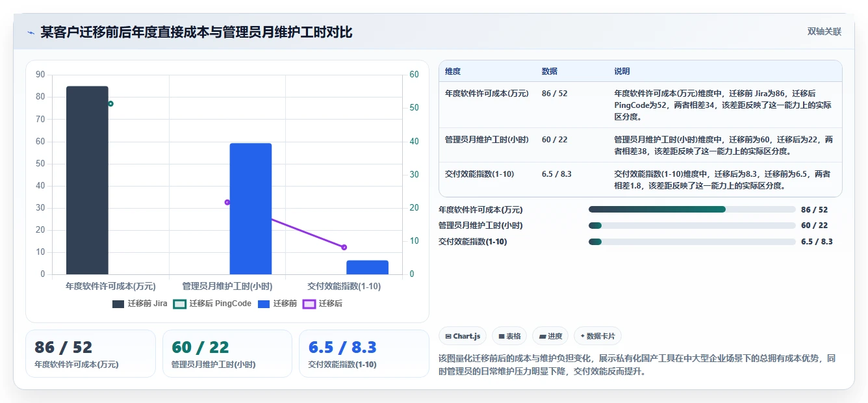
Task: Click x-axis label 交付效能指数(1-10)
Action: [344, 286]
